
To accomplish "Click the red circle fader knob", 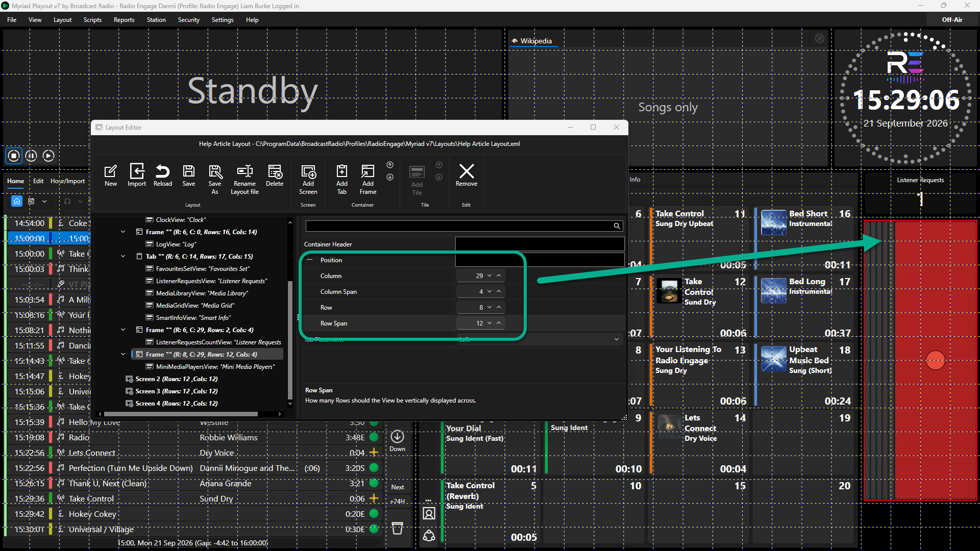I will pos(935,360).
